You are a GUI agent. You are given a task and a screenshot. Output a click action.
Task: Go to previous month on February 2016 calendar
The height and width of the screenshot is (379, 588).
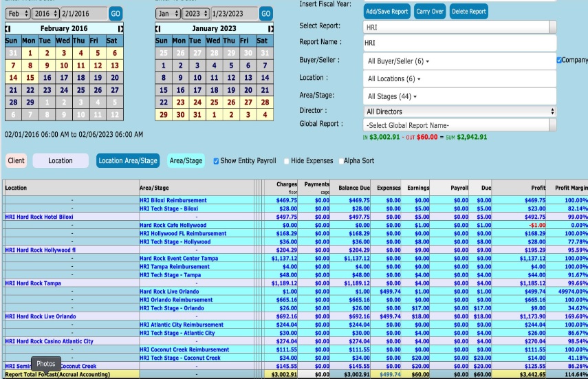click(8, 28)
